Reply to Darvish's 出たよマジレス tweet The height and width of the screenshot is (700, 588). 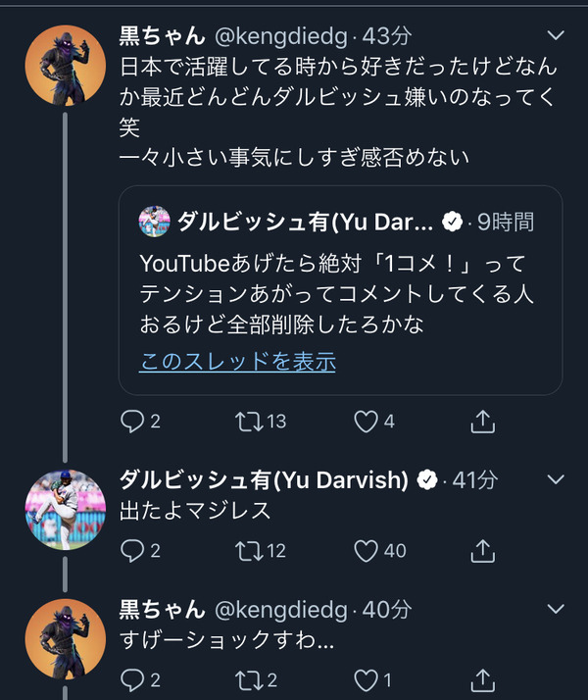tap(132, 551)
